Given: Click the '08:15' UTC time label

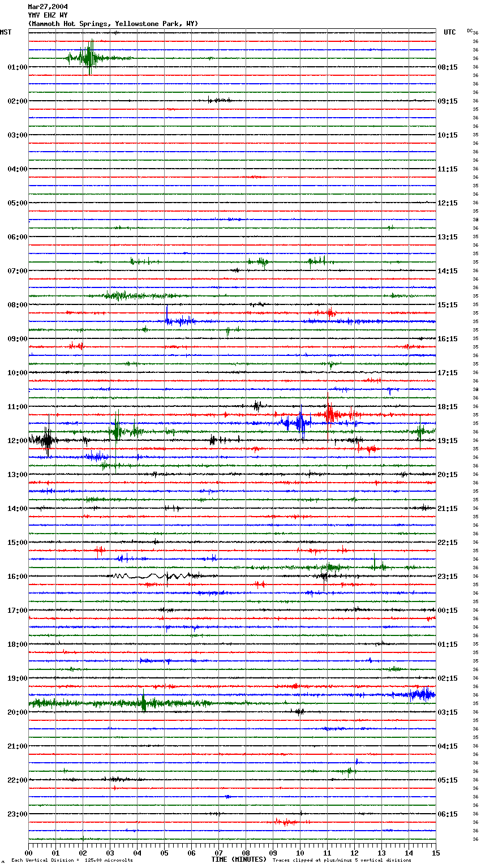Looking at the screenshot, I should [x=448, y=67].
